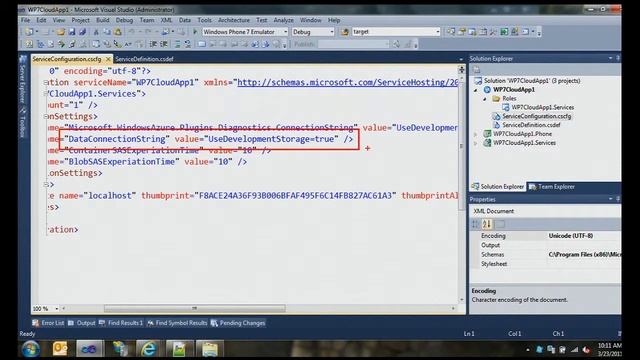640x360 pixels.
Task: Click the Windows Start orb
Action: pos(31,349)
